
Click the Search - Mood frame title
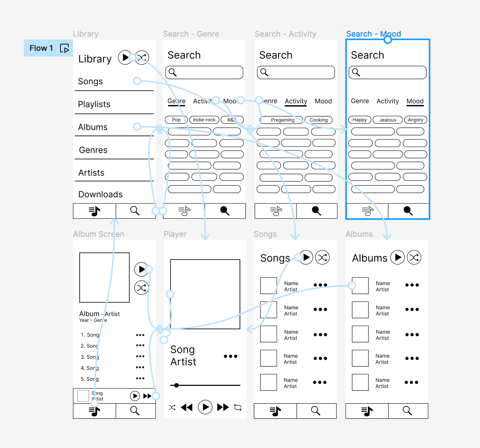[x=373, y=34]
